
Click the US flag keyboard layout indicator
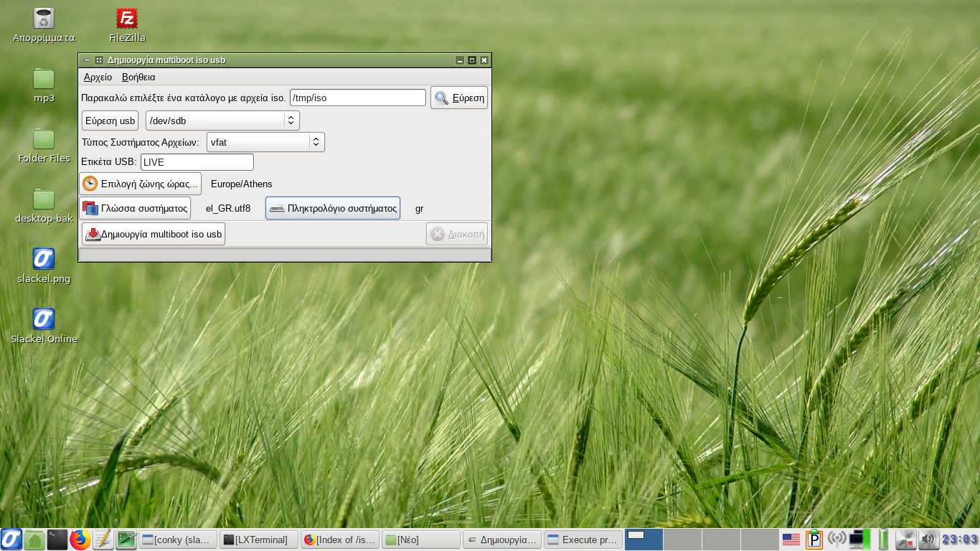tap(791, 540)
